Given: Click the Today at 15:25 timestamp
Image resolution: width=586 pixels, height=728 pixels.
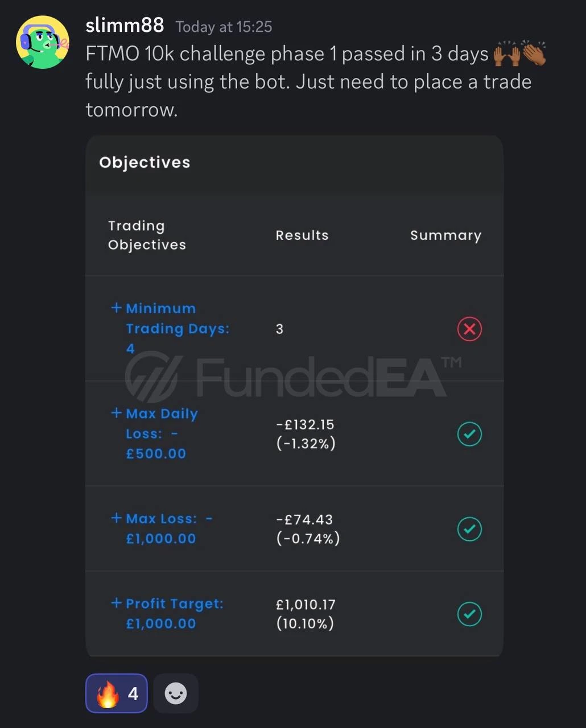Looking at the screenshot, I should click(224, 27).
